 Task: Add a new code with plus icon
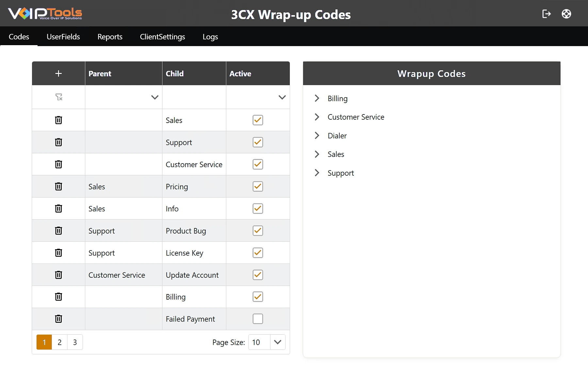[x=58, y=74]
